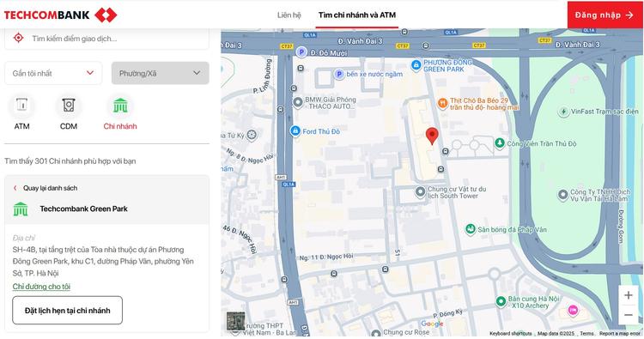Click the Phương Đông Green Park map marker
Image resolution: width=644 pixels, height=339 pixels.
point(416,65)
